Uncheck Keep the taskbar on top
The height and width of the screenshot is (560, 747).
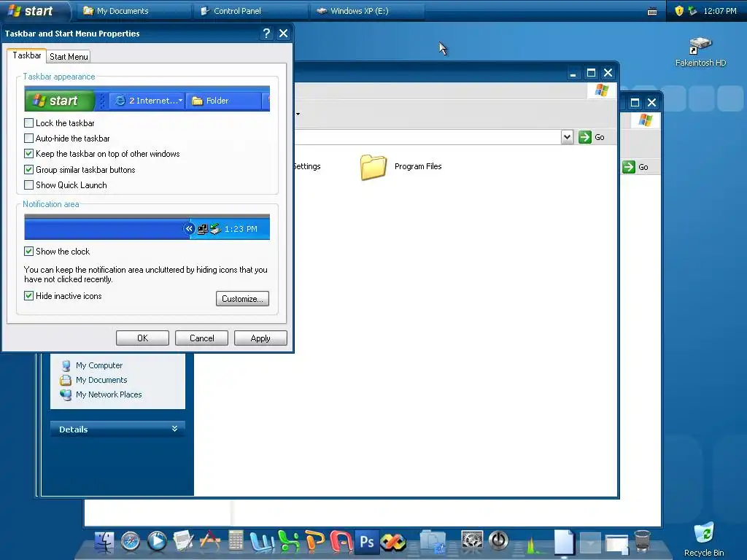(x=28, y=154)
